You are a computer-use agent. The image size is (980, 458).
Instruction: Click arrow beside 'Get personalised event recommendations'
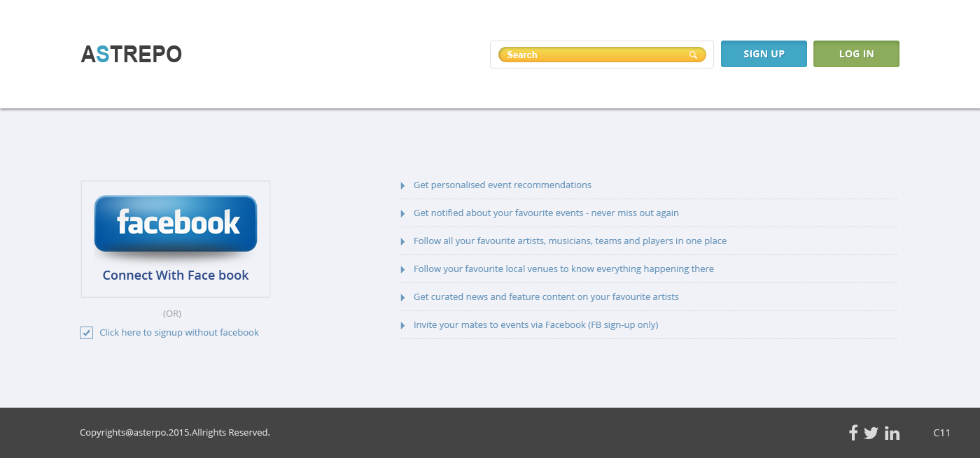pyautogui.click(x=402, y=185)
